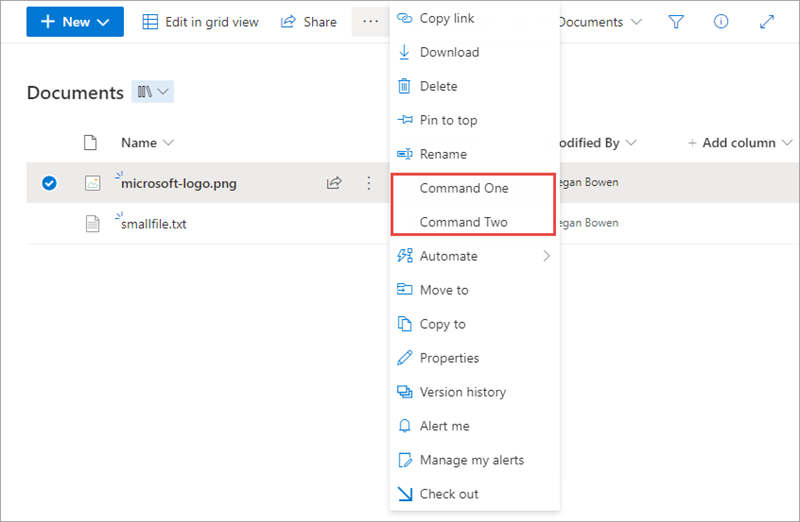
Task: Click the file type column header icon
Action: (90, 143)
